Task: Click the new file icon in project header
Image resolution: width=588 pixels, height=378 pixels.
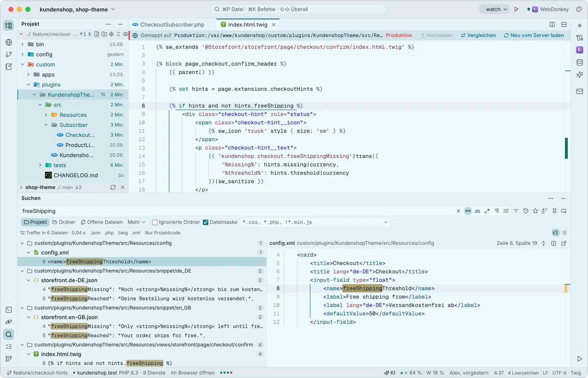Action: coord(97,34)
